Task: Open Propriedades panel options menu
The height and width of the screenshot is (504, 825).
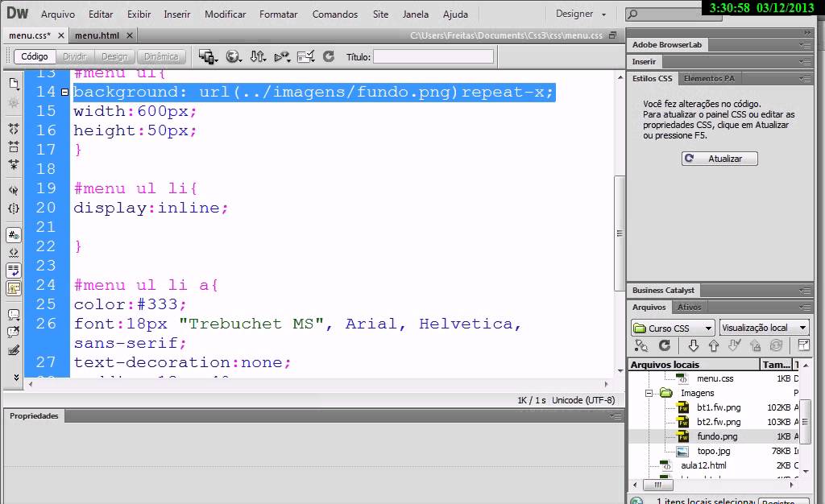Action: point(616,416)
